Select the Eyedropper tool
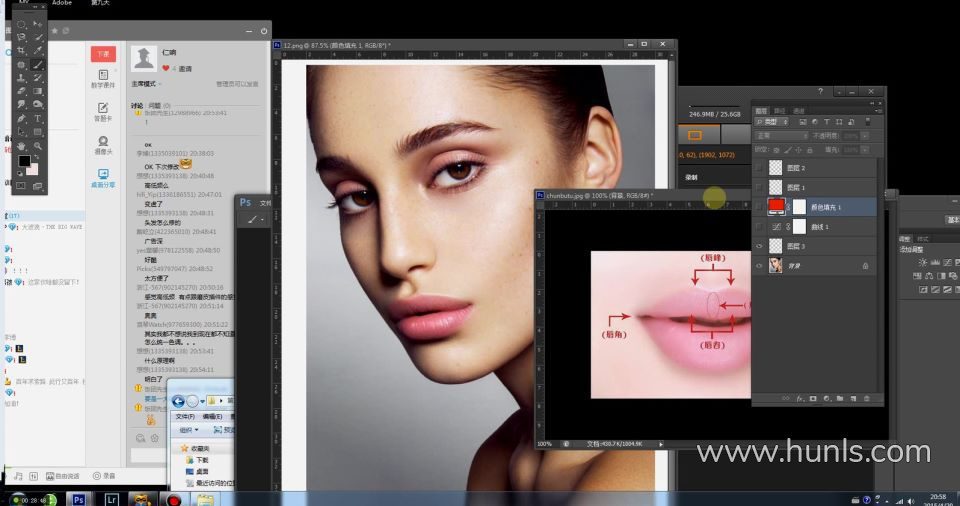This screenshot has width=960, height=506. click(x=38, y=51)
